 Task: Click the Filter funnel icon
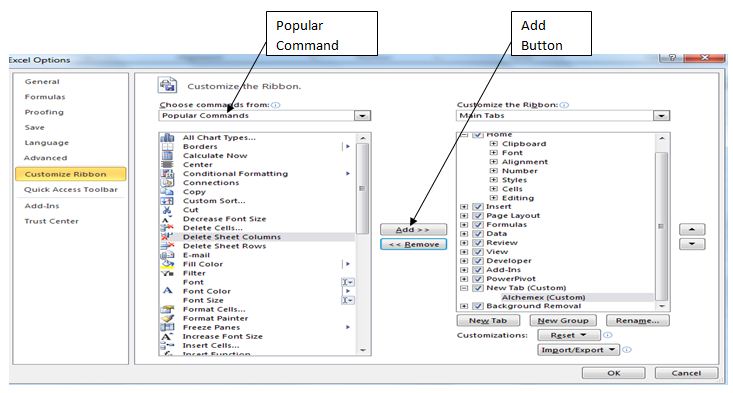[167, 273]
